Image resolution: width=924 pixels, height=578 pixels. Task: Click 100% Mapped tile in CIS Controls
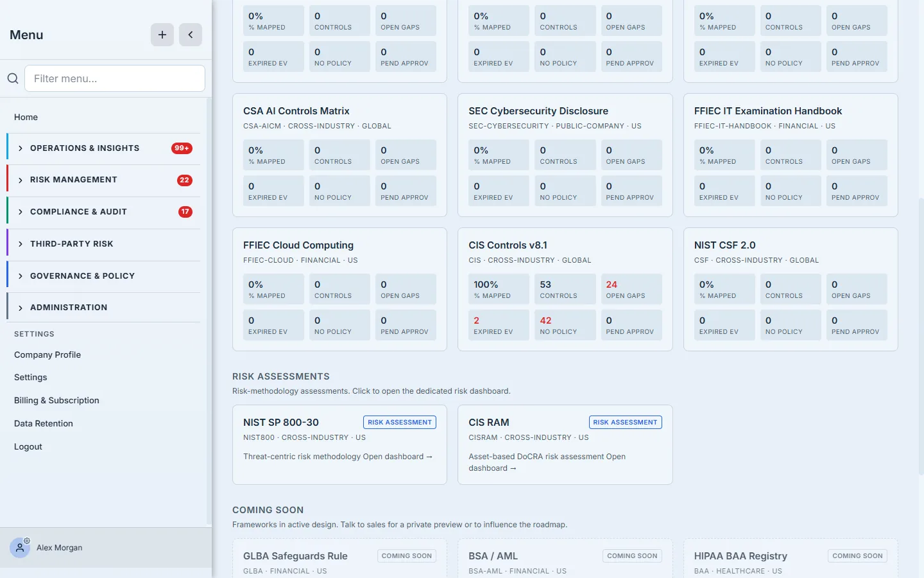coord(499,289)
